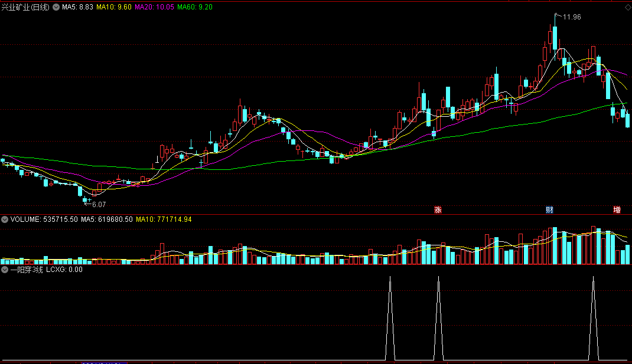Click the MA60: 9.20 label
Screen dimensions: 632x364
click(x=195, y=7)
